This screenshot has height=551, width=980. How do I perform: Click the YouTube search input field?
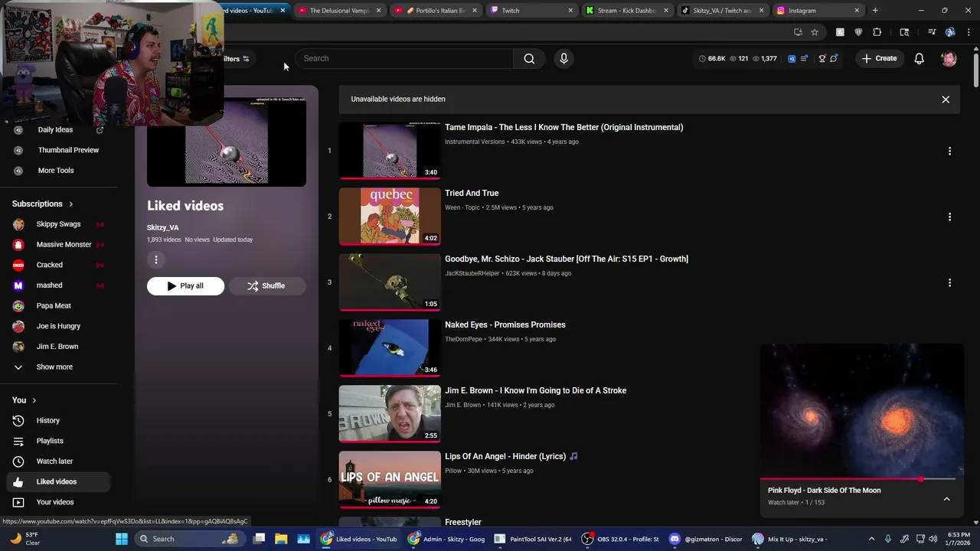(404, 59)
